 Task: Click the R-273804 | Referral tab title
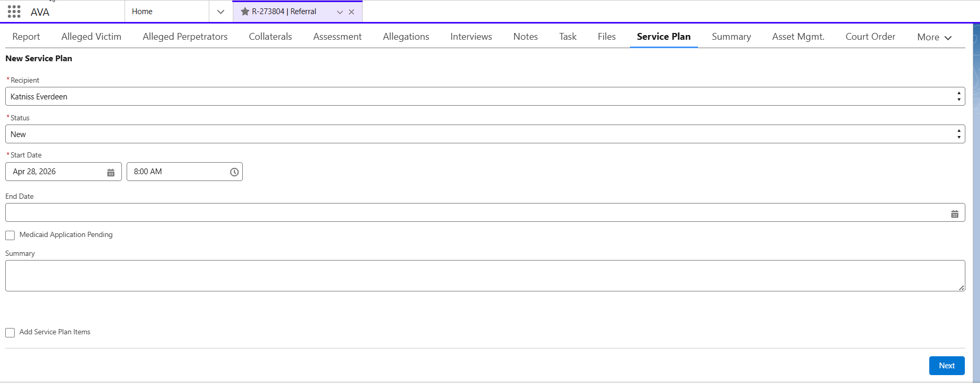[284, 12]
